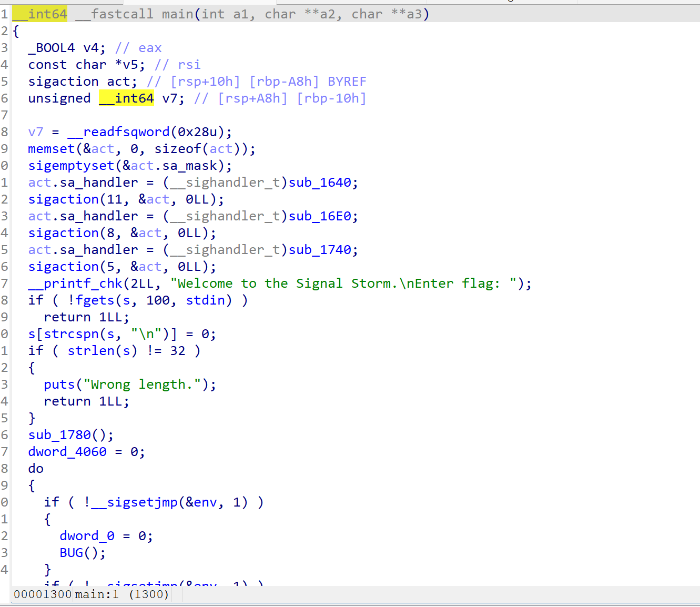The height and width of the screenshot is (607, 700).
Task: Select the fgets call in the if condition
Action: coord(95,300)
